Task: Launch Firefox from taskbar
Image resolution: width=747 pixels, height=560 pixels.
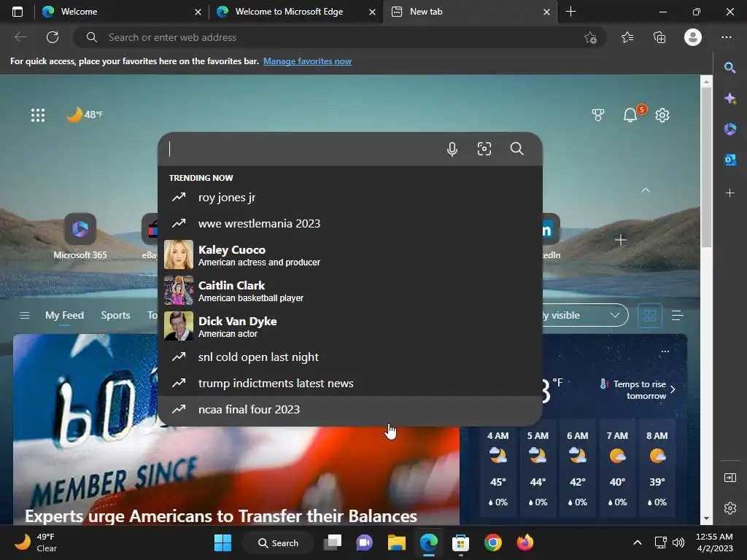Action: [x=525, y=542]
